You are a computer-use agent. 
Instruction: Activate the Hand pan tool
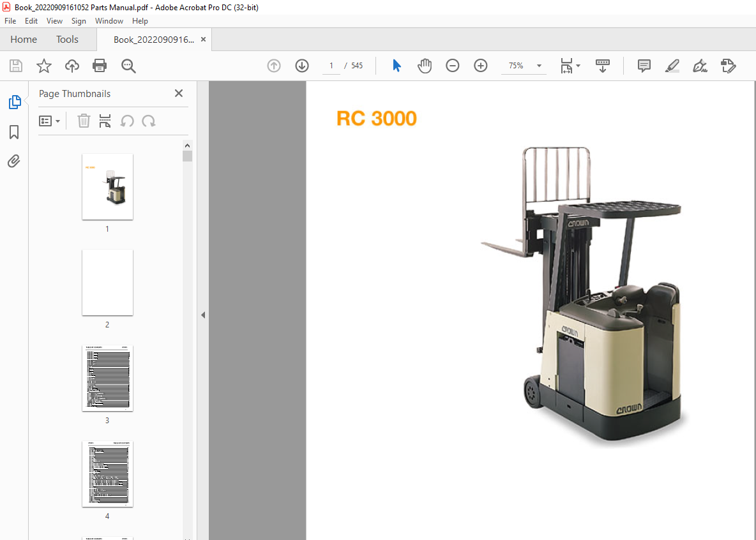click(x=424, y=66)
